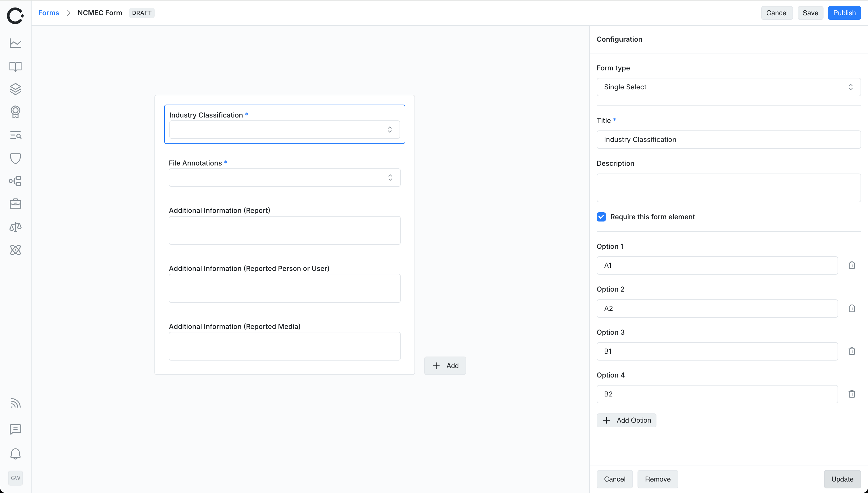Click the app logo icon
The image size is (868, 493).
click(x=15, y=16)
